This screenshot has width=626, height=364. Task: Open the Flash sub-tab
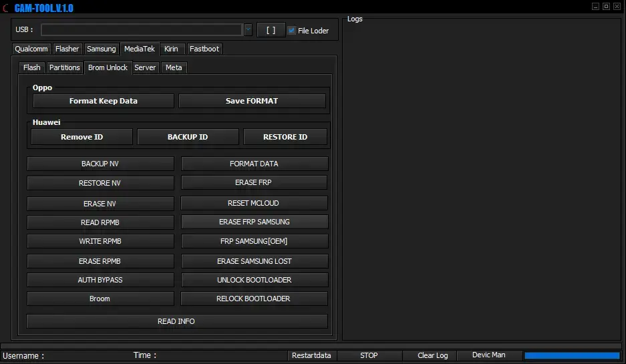pyautogui.click(x=32, y=67)
